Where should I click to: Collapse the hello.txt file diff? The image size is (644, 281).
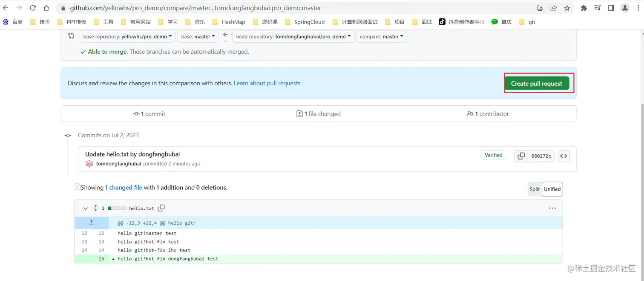85,209
